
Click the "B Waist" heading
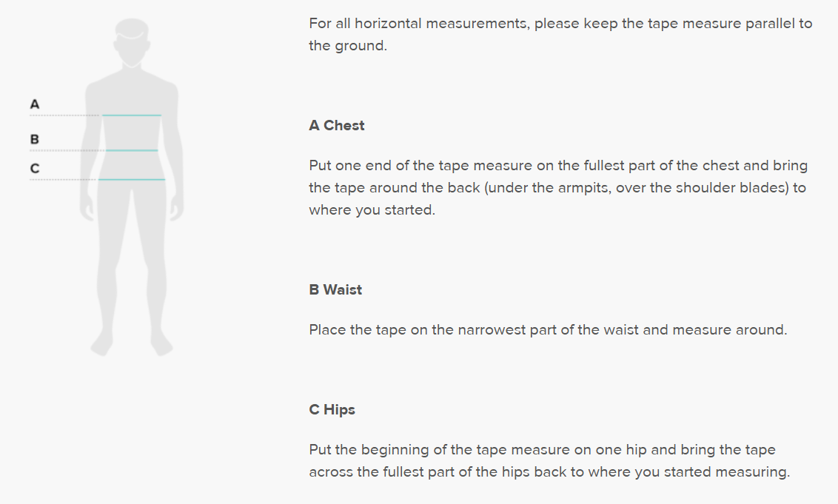(335, 290)
